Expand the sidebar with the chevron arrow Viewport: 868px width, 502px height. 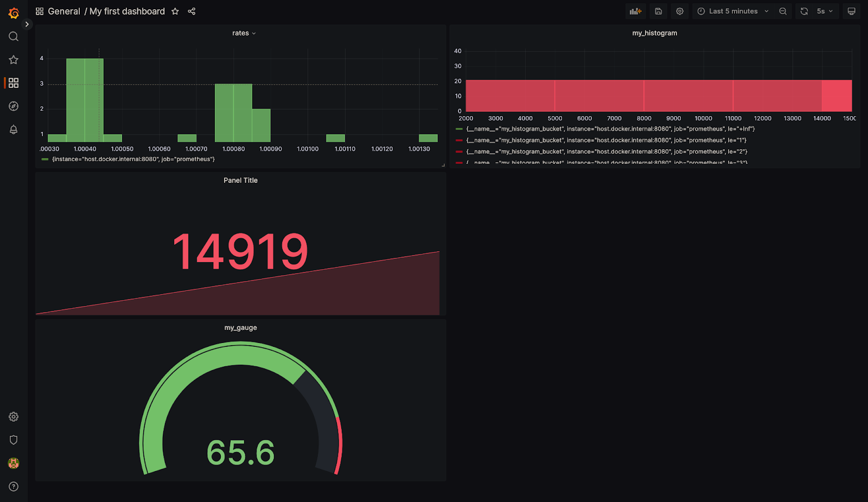pos(27,24)
